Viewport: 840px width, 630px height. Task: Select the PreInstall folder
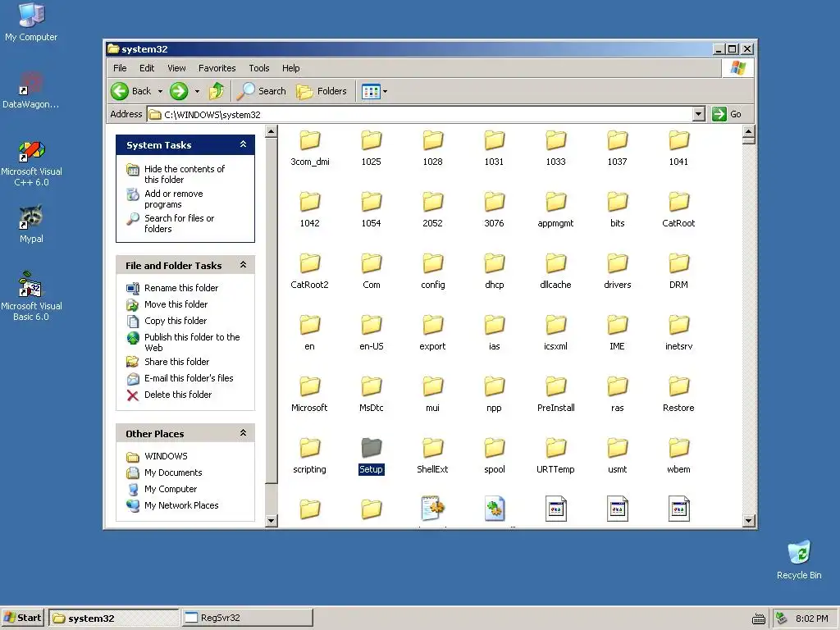(x=555, y=395)
